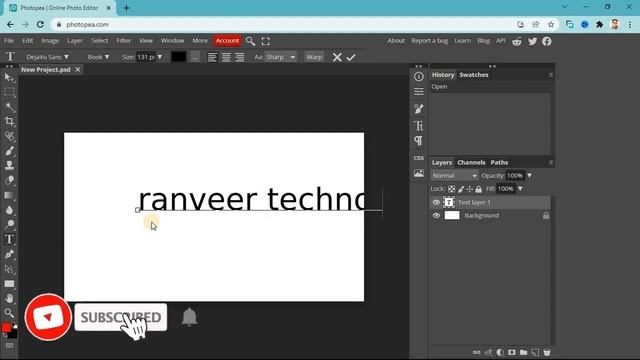Align text left

[x=212, y=57]
